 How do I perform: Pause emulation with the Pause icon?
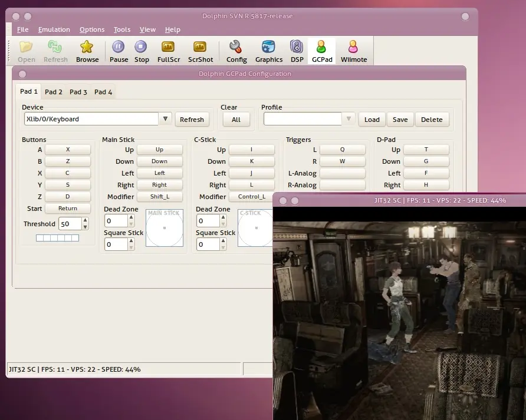coord(119,51)
